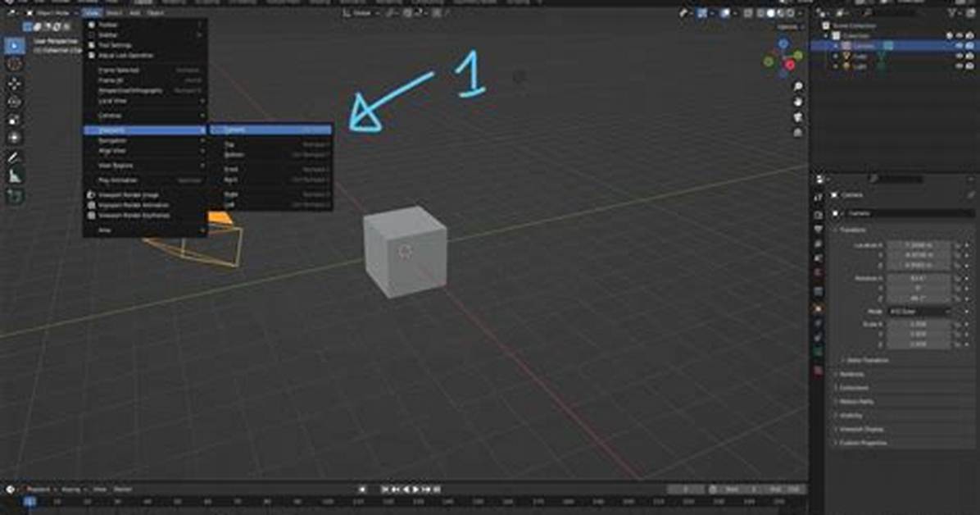Select the Rotate tool
This screenshot has width=980, height=515.
click(15, 102)
